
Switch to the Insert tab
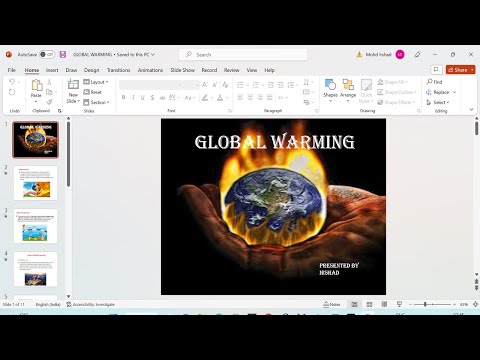[52, 70]
